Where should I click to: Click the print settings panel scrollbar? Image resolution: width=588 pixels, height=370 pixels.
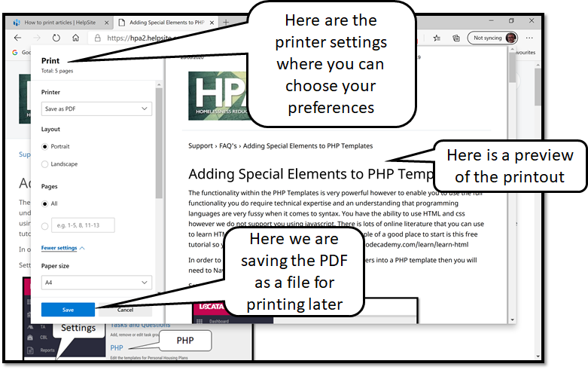point(159,142)
